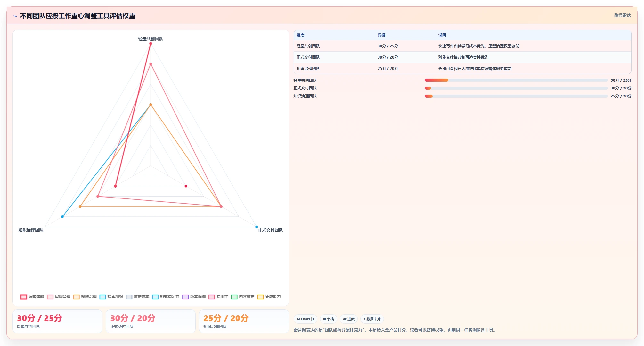Click the 正式交付团队 progress bar

click(516, 88)
